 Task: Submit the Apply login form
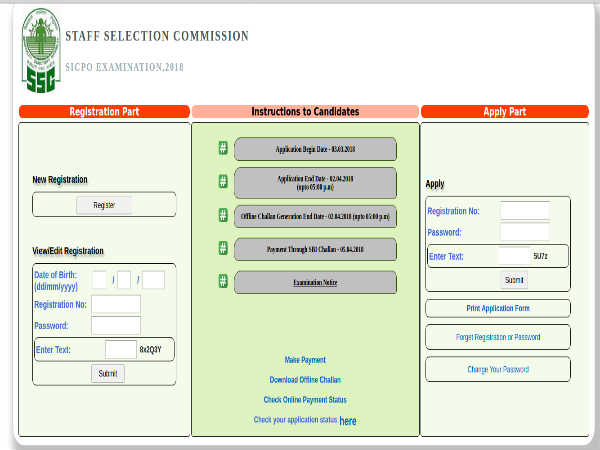(x=514, y=280)
